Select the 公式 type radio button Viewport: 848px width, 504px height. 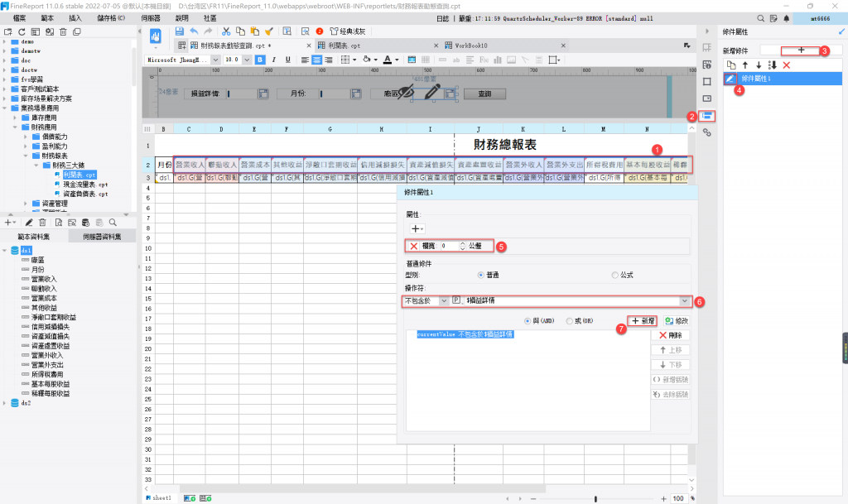615,275
